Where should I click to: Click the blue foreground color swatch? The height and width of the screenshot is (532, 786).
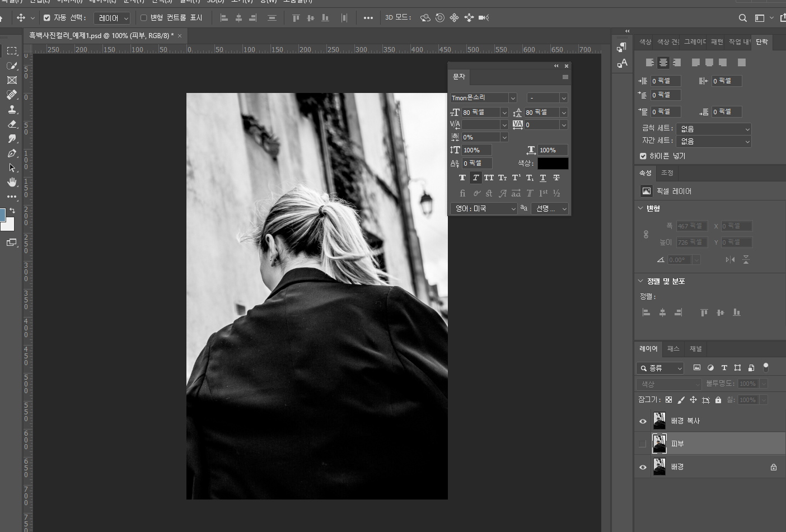point(2,214)
